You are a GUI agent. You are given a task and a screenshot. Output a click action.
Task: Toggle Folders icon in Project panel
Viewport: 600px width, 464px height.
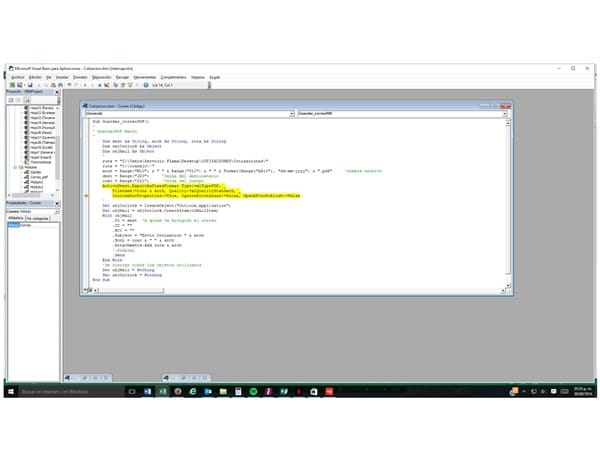pos(26,100)
